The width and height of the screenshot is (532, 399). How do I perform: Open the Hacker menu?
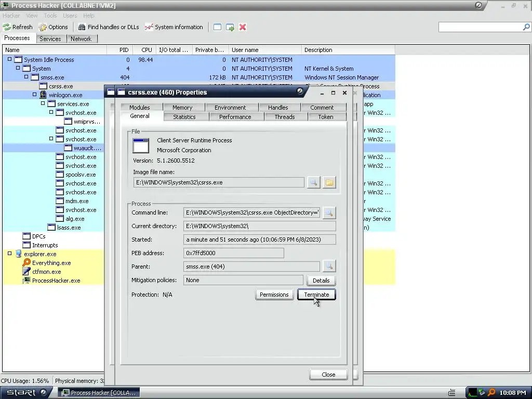coord(11,16)
